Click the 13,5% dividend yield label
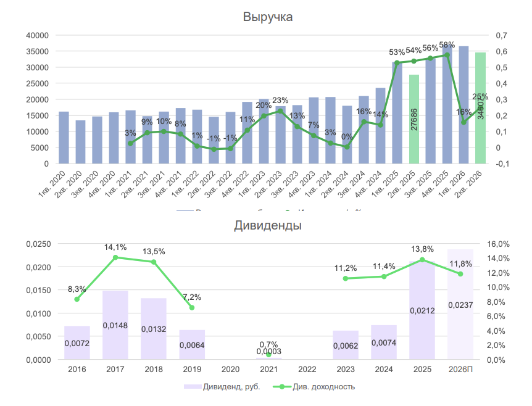Viewport: 532px width, 406px height. pyautogui.click(x=154, y=252)
